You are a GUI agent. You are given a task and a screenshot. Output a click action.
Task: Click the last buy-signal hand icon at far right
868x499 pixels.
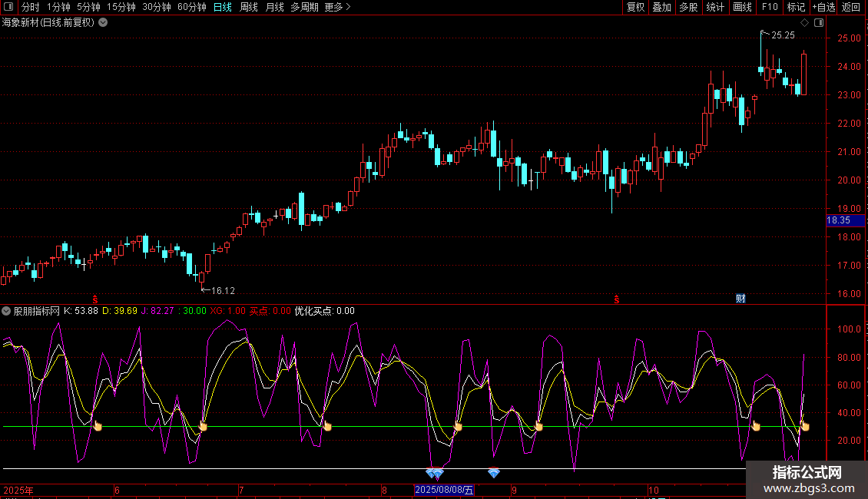coord(805,425)
